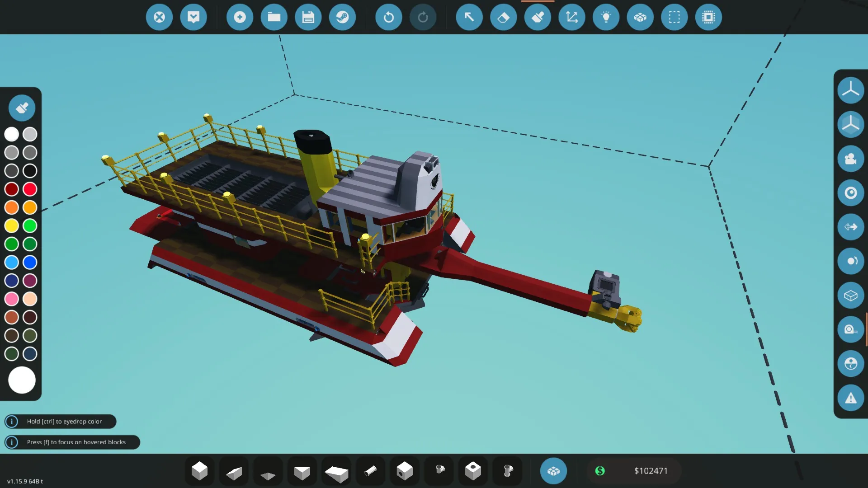Image resolution: width=868 pixels, height=488 pixels.
Task: Toggle the tape measure tool in sidebar
Action: click(850, 329)
